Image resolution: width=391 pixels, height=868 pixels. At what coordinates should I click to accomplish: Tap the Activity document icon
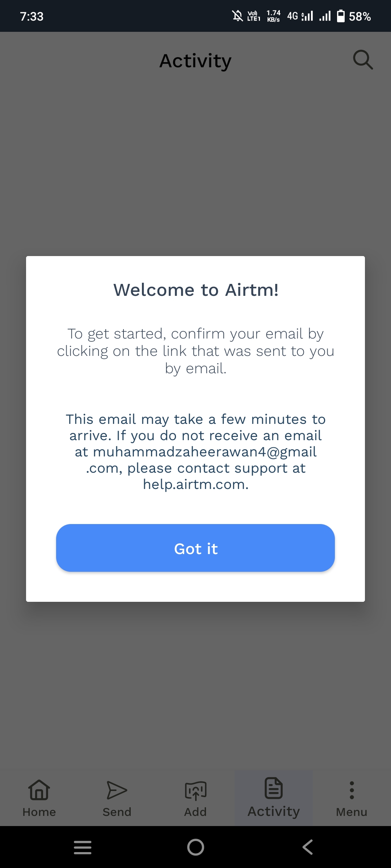[x=274, y=788]
